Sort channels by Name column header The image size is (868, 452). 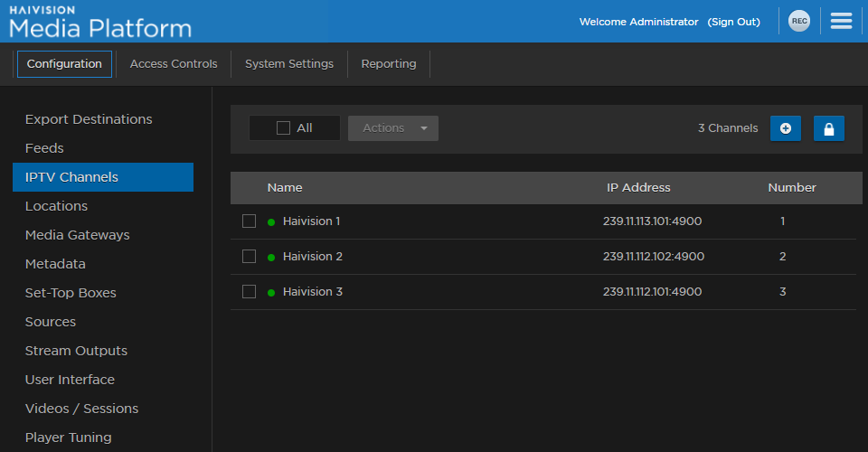pyautogui.click(x=285, y=188)
